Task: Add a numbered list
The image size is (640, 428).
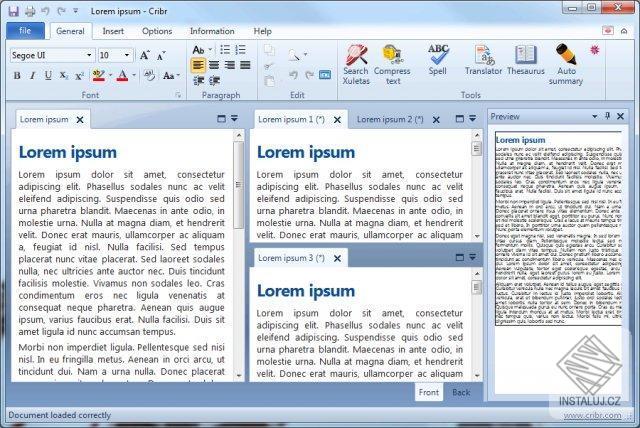Action: click(x=240, y=50)
